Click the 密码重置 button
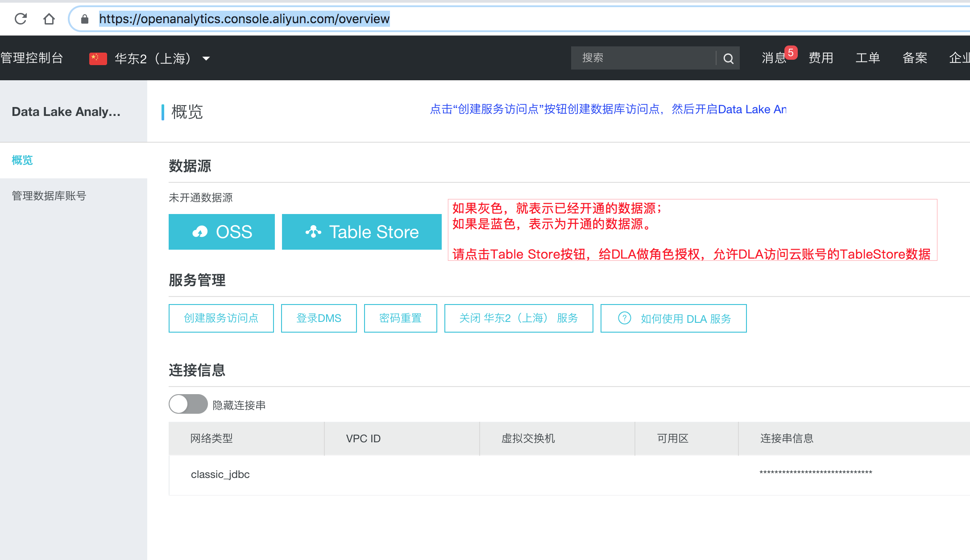Image resolution: width=970 pixels, height=560 pixels. (x=401, y=318)
